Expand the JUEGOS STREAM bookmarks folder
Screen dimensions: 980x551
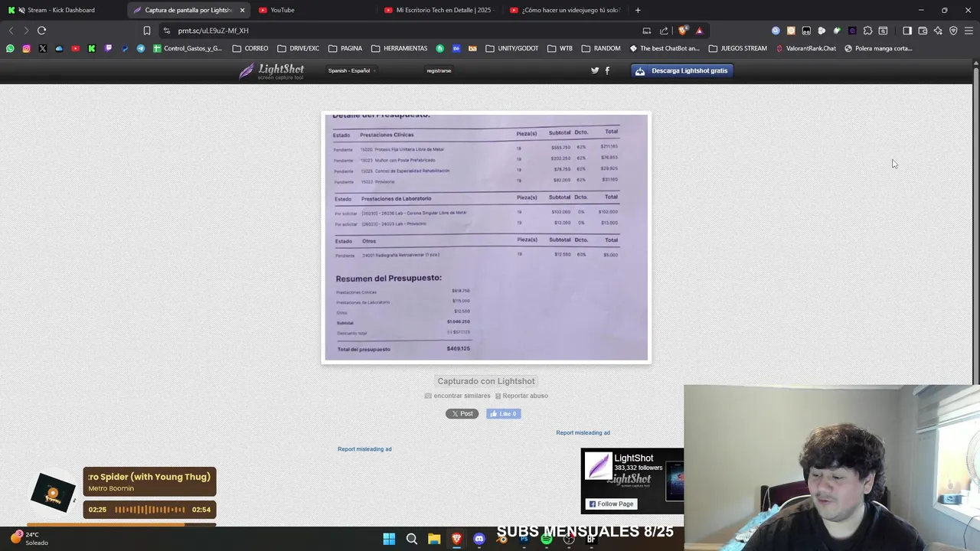click(x=737, y=48)
